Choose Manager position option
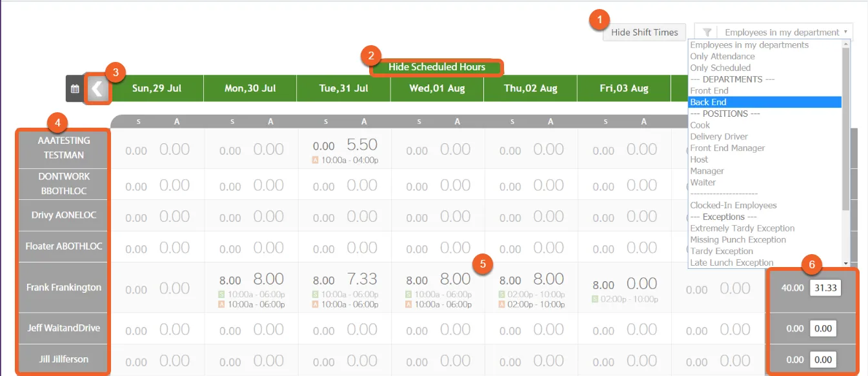 [x=707, y=171]
